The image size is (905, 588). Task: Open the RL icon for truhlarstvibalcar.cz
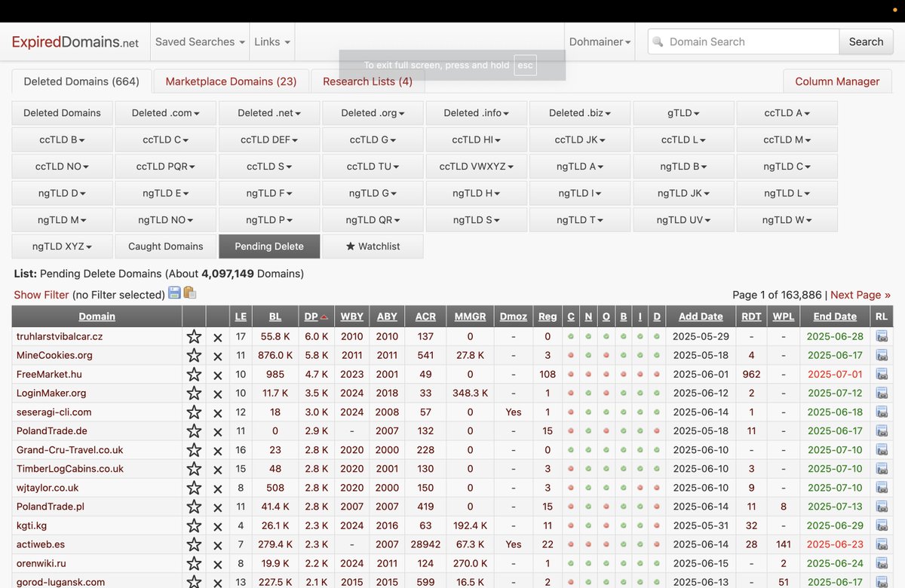point(881,336)
